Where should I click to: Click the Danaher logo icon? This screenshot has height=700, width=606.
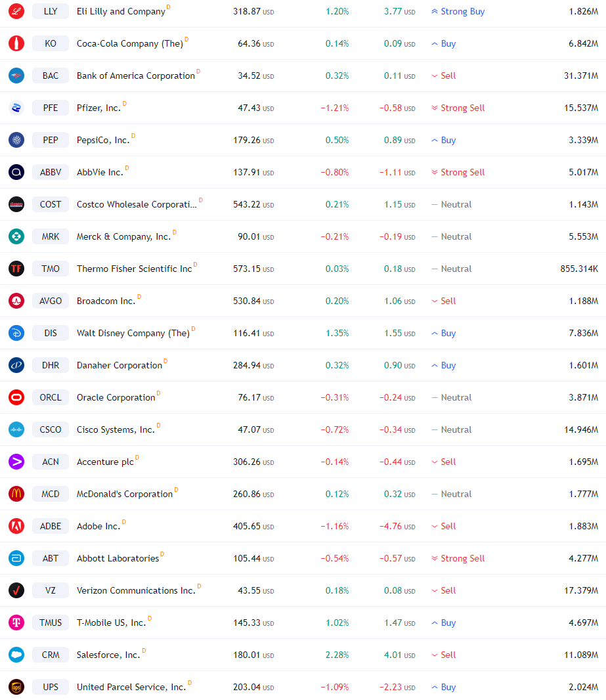16,364
